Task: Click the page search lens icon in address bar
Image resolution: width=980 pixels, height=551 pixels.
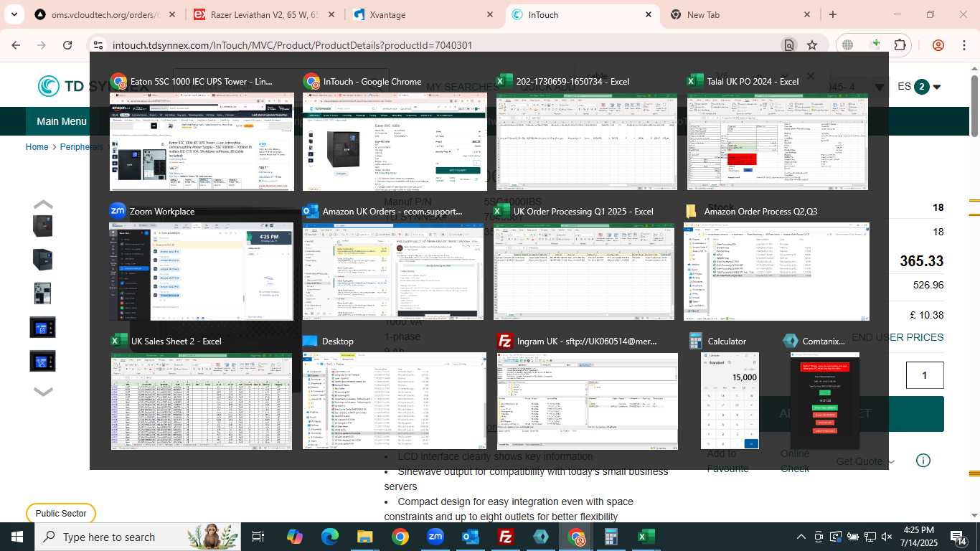Action: pos(788,45)
